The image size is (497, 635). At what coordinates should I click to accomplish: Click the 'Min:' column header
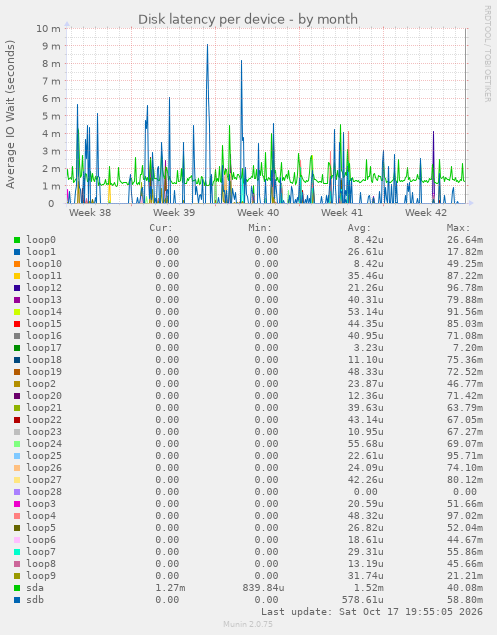pyautogui.click(x=260, y=228)
